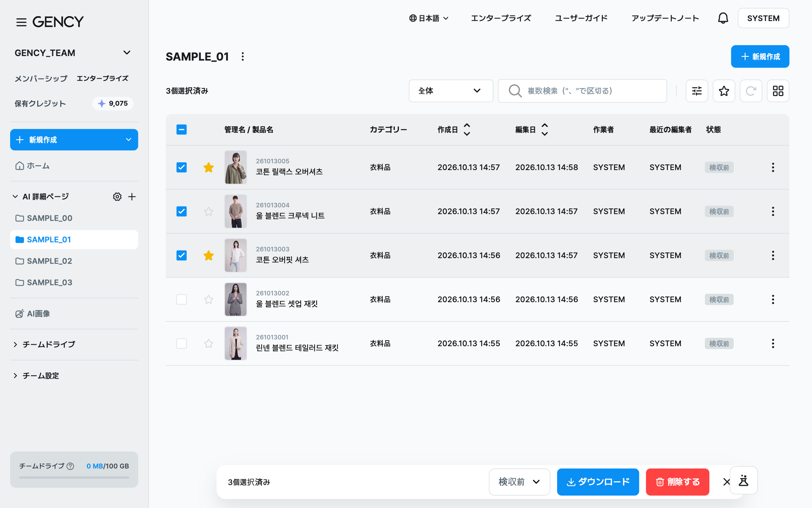Open ユーザーガイド in top navigation
This screenshot has height=508, width=812.
tap(581, 18)
